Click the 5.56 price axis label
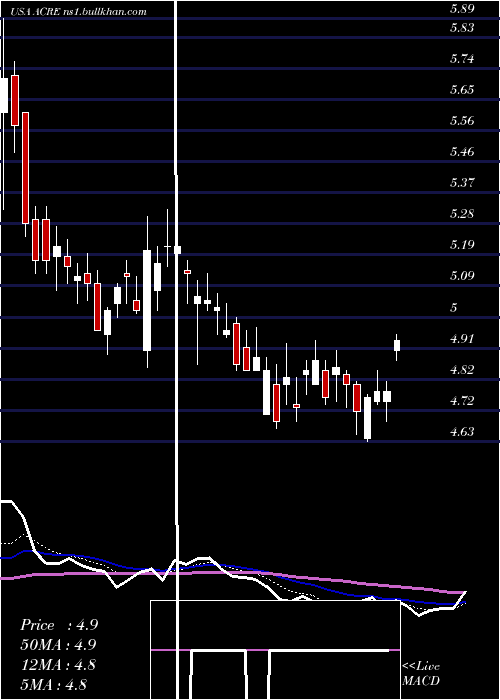 coord(462,121)
